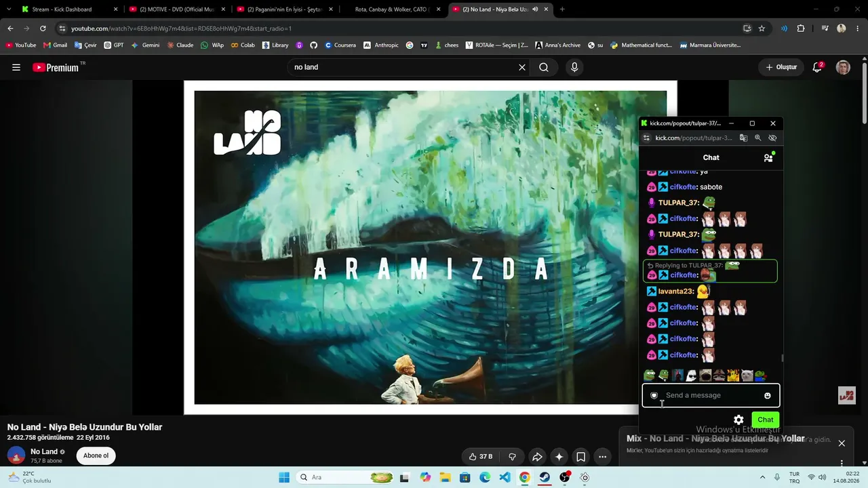Viewport: 868px width, 488px height.
Task: Open the Windows Start menu
Action: 284,477
